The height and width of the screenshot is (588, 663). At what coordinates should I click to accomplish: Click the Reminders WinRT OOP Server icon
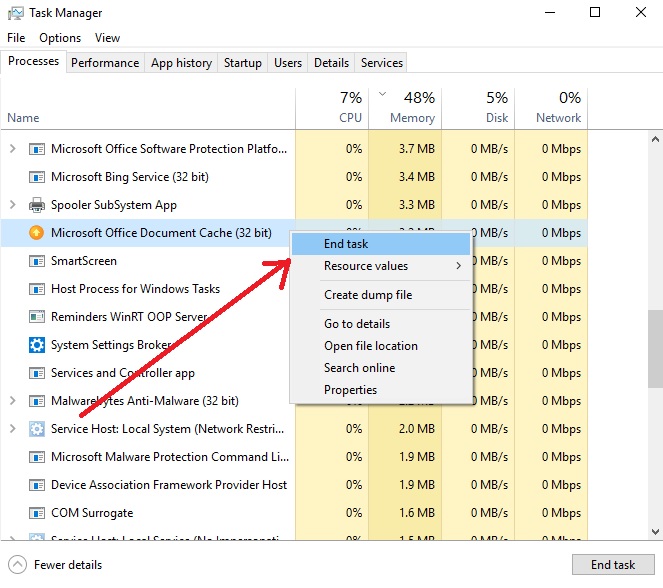(x=37, y=317)
